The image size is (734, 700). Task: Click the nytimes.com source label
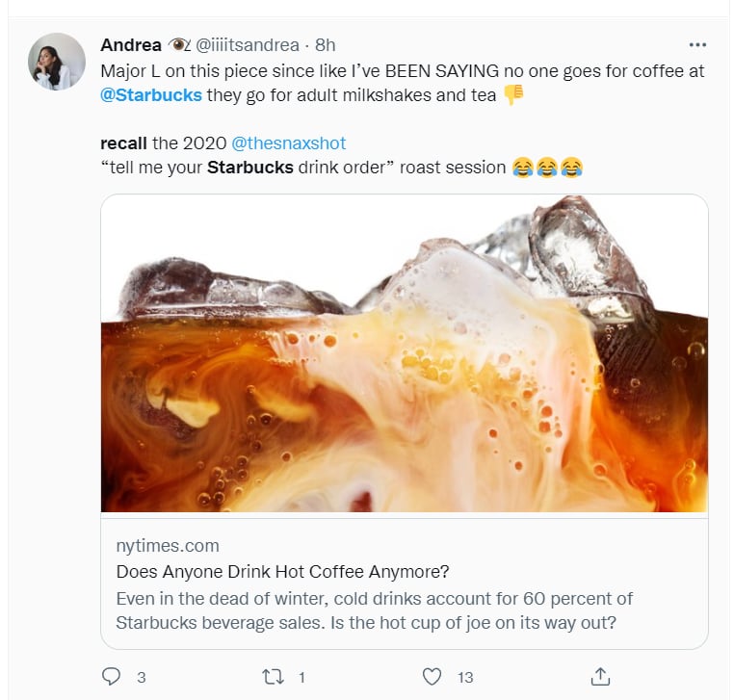168,546
